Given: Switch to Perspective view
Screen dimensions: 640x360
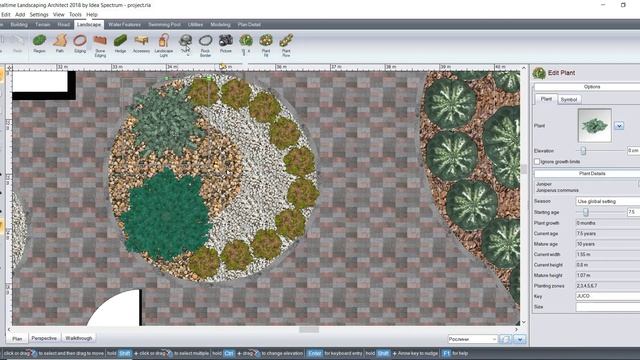Looking at the screenshot, I should (44, 338).
